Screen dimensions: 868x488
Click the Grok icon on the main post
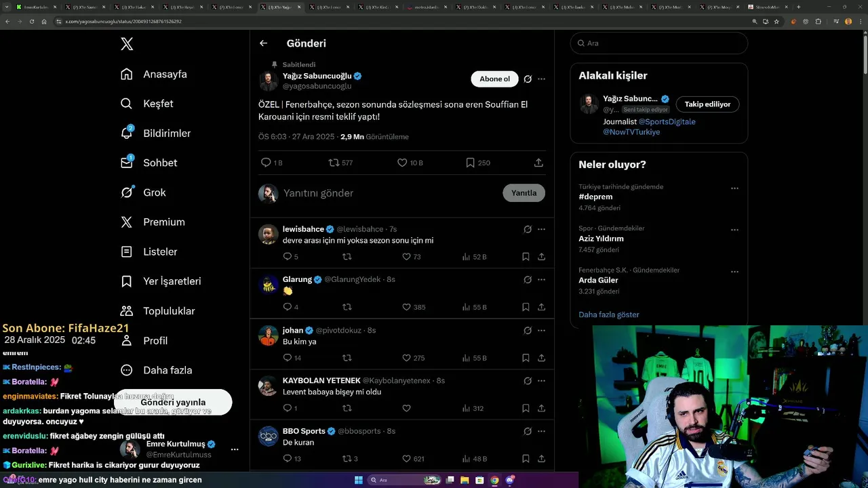528,79
